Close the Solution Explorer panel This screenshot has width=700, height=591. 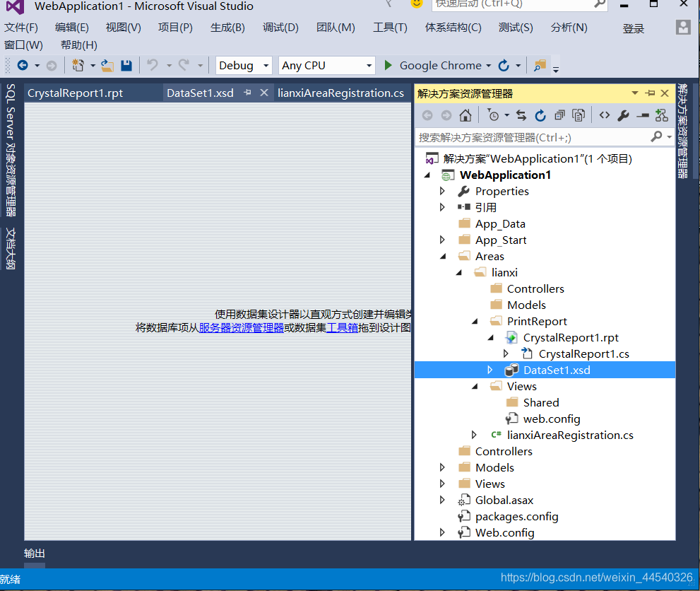point(665,93)
